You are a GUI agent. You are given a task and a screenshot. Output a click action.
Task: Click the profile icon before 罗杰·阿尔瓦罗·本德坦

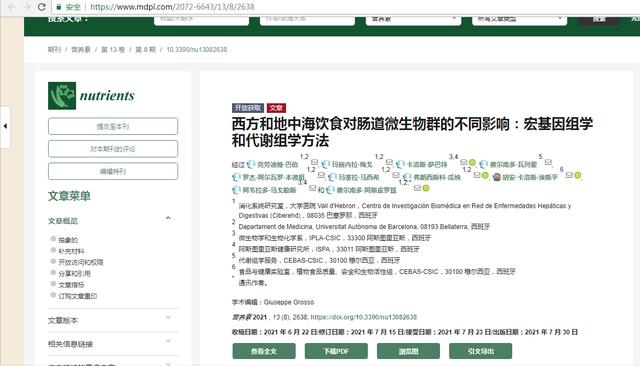tap(236, 177)
